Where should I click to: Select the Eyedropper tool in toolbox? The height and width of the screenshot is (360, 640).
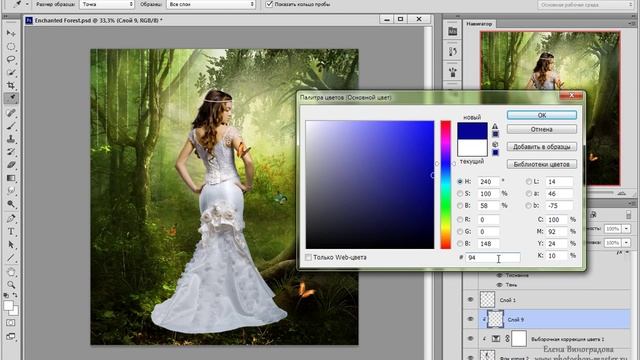click(11, 98)
